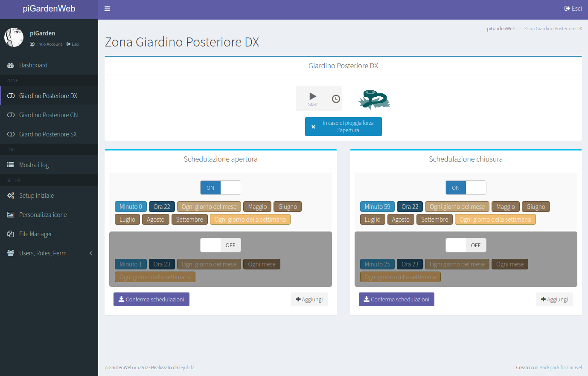Viewport: 588px width, 376px height.
Task: Click Agosto tag in apertura schedule
Action: tap(156, 220)
